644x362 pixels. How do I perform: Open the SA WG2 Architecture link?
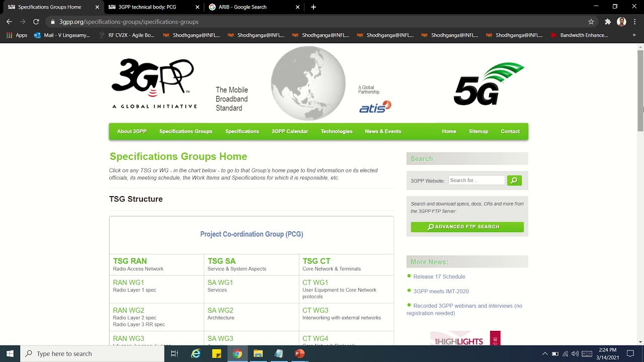coord(220,310)
